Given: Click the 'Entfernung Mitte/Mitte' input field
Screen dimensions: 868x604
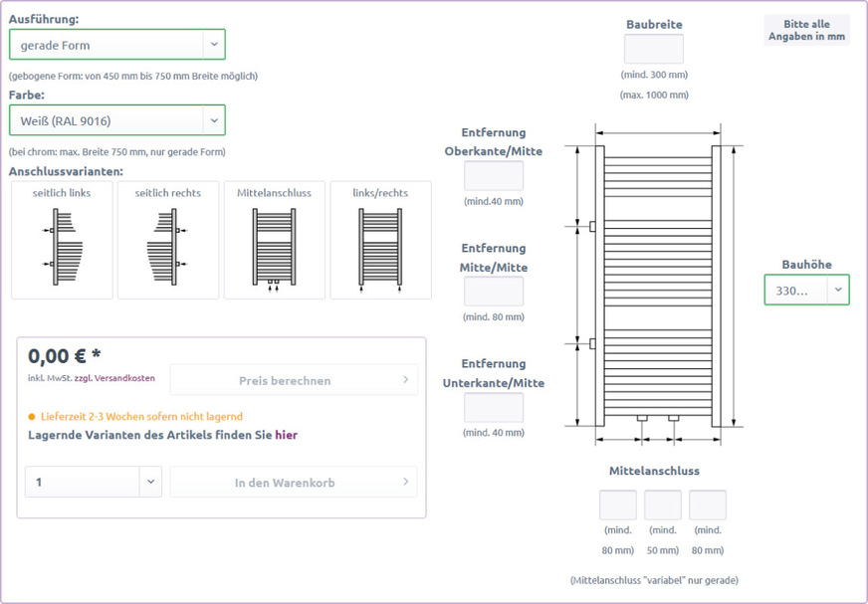Looking at the screenshot, I should coord(494,292).
